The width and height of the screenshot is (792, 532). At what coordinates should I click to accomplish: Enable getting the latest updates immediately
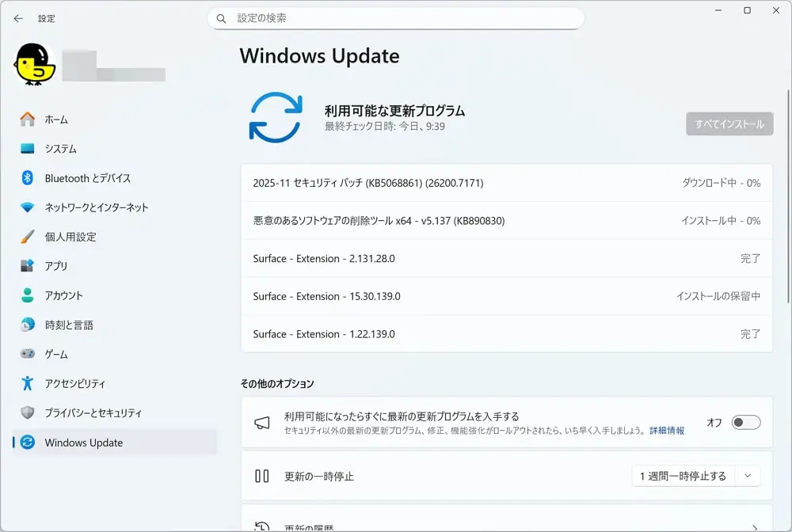pos(744,423)
